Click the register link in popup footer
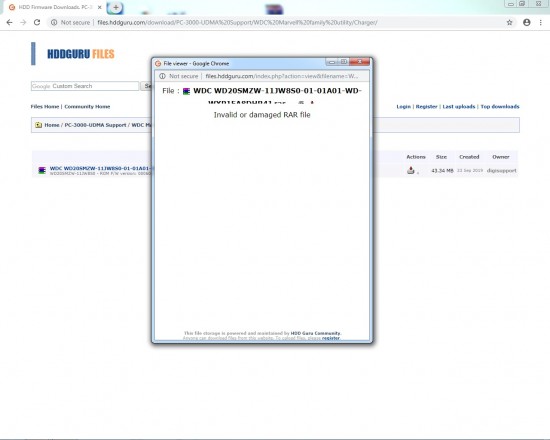 pyautogui.click(x=331, y=338)
